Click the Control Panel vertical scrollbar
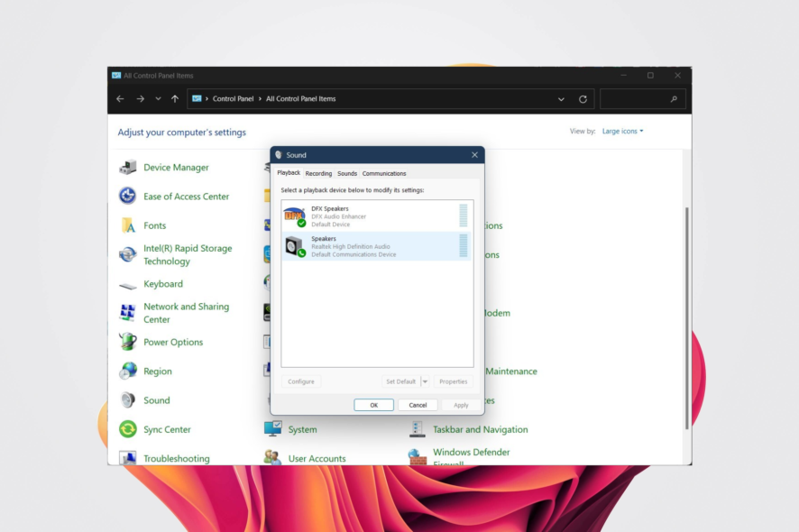 pyautogui.click(x=687, y=318)
